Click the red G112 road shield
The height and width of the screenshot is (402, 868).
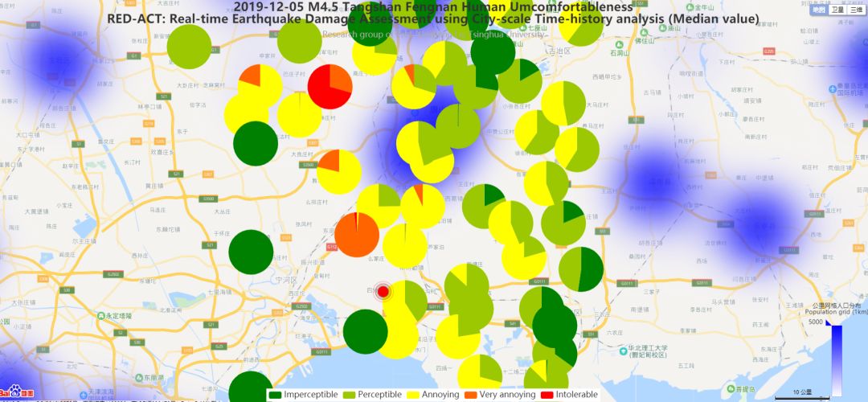(332, 247)
